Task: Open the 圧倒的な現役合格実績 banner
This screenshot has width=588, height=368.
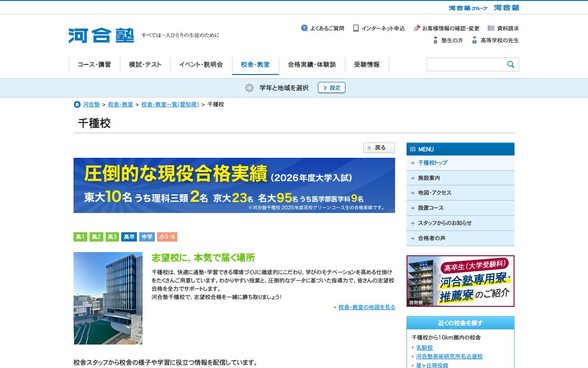Action: tap(234, 185)
